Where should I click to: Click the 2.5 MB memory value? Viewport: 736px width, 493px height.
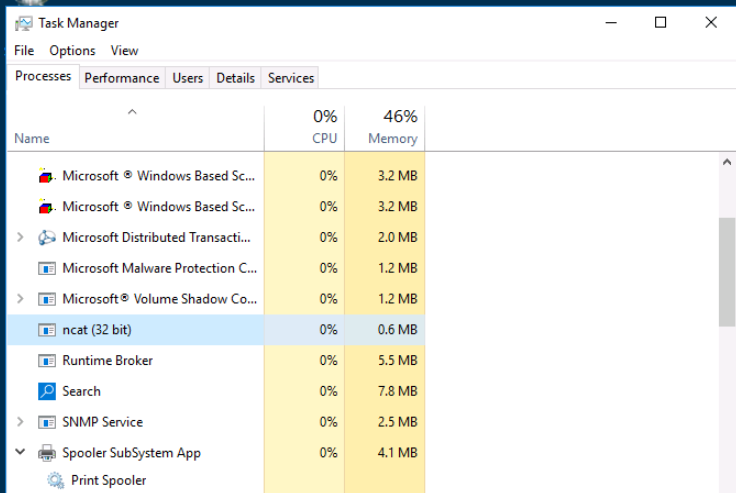(398, 422)
